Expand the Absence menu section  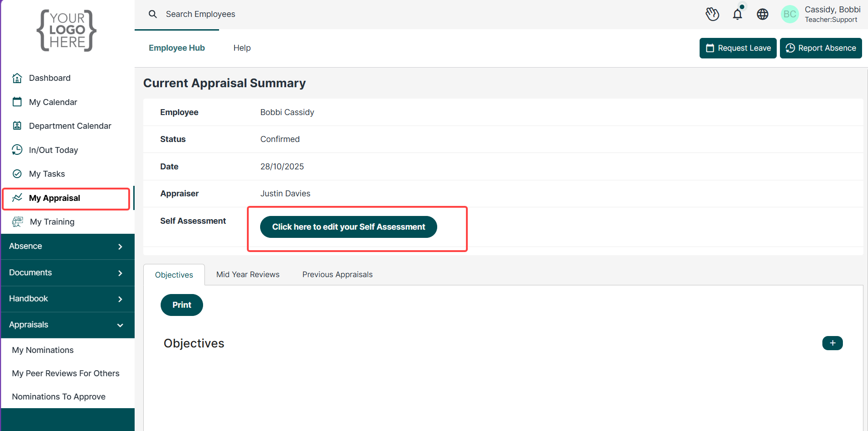[68, 247]
